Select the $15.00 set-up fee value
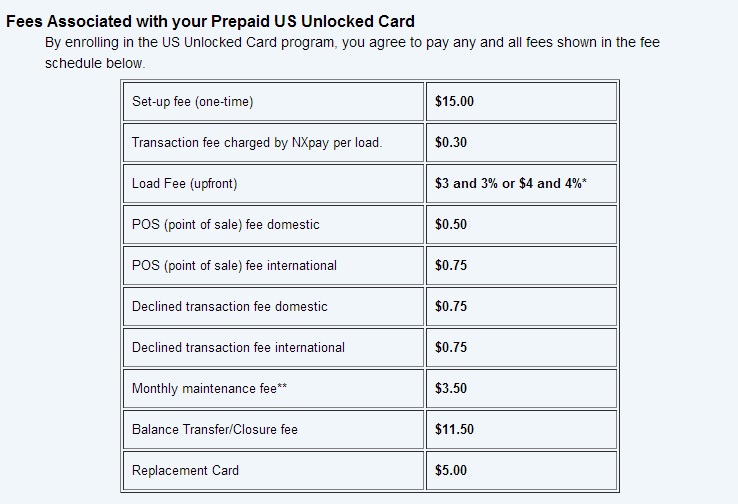Screen dimensions: 738x504 (454, 102)
